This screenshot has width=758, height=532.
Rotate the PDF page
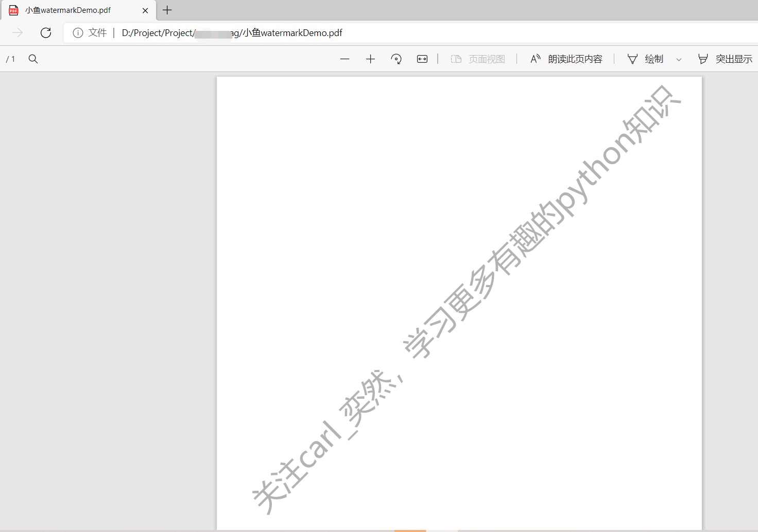click(396, 59)
